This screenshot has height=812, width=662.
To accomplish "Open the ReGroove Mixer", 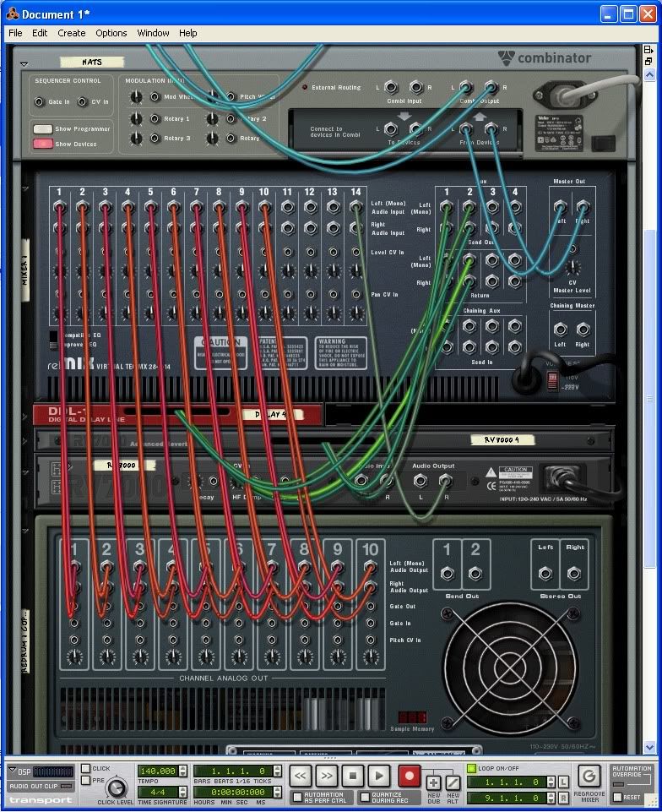I will click(589, 777).
